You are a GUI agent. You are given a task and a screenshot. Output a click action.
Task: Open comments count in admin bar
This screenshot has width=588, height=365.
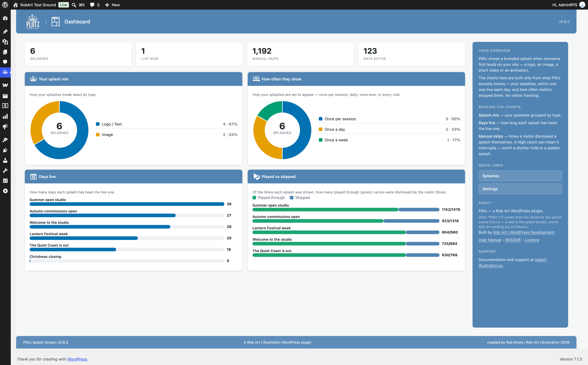point(95,5)
